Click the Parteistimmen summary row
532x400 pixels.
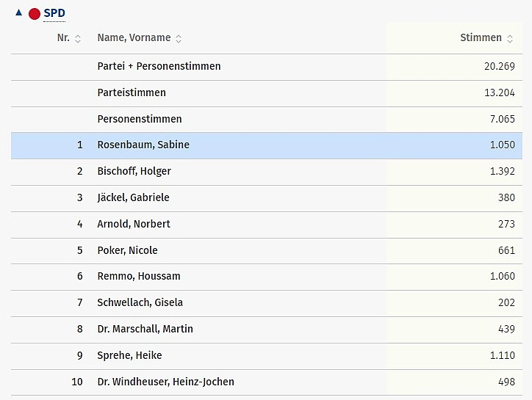point(132,92)
